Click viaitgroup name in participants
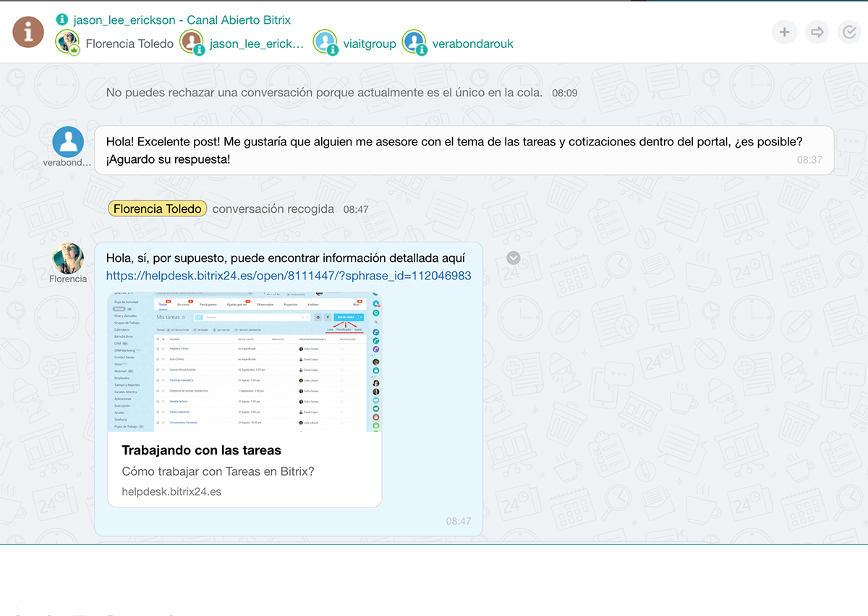Screen dimensions: 868x616 370,43
